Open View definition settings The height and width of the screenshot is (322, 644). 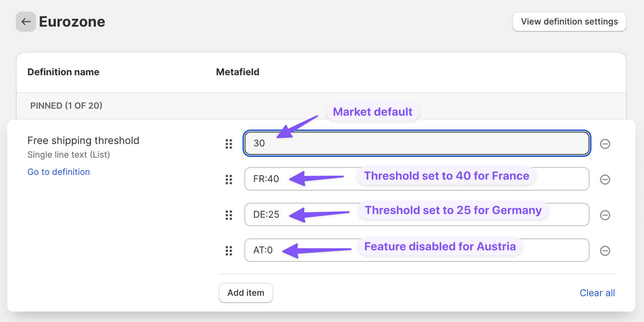tap(569, 21)
